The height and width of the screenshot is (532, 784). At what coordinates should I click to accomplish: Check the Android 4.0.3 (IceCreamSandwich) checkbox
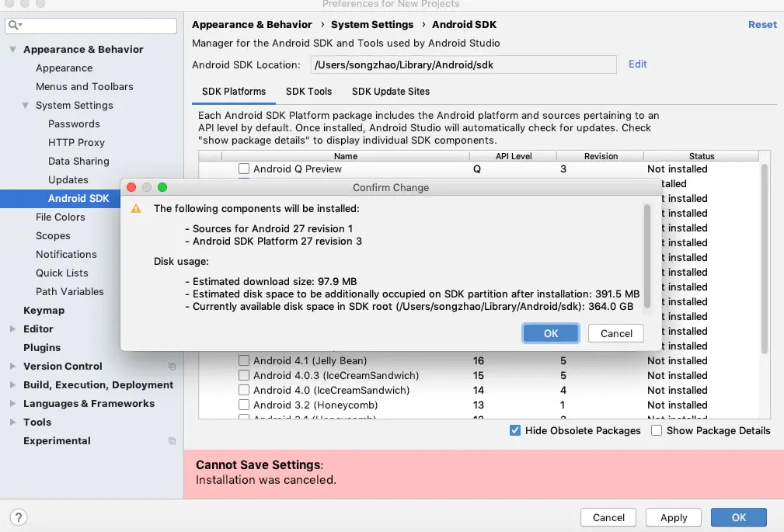tap(243, 375)
